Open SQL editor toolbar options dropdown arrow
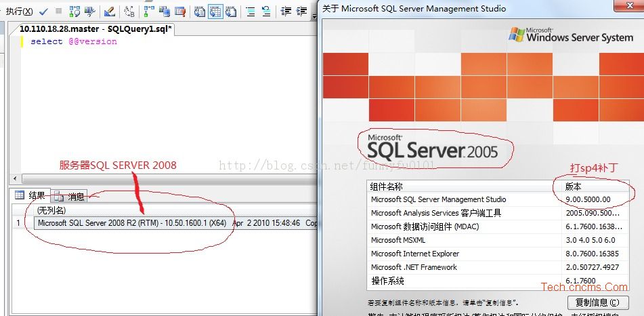 (315, 16)
